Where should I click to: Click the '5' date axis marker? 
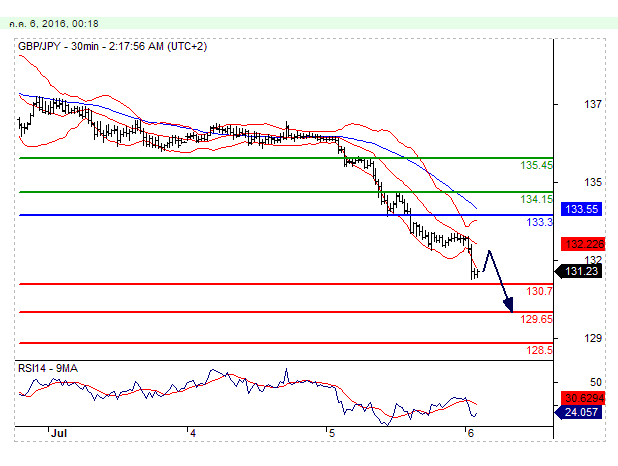pyautogui.click(x=331, y=433)
